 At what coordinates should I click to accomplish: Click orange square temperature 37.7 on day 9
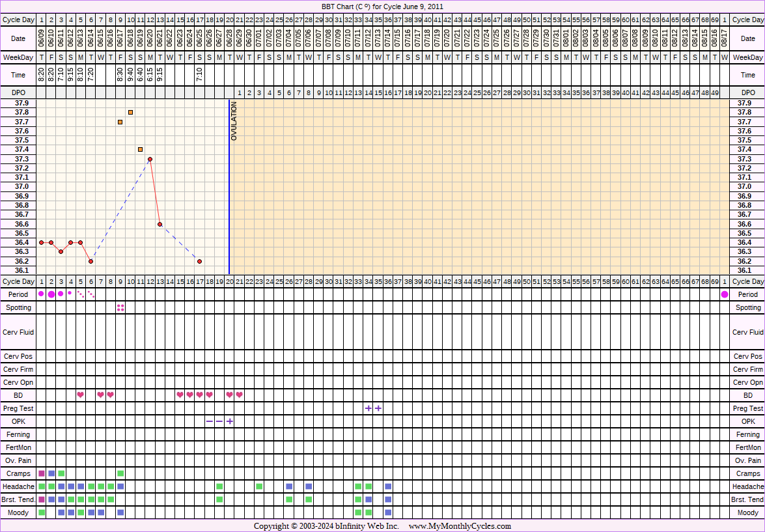[120, 122]
